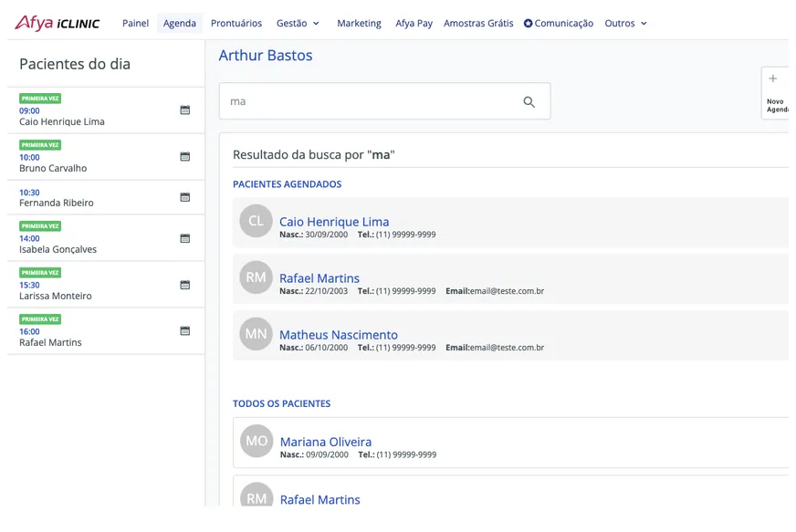
Task: Open calendar icon for Rafael Martins 16:00
Action: [185, 331]
